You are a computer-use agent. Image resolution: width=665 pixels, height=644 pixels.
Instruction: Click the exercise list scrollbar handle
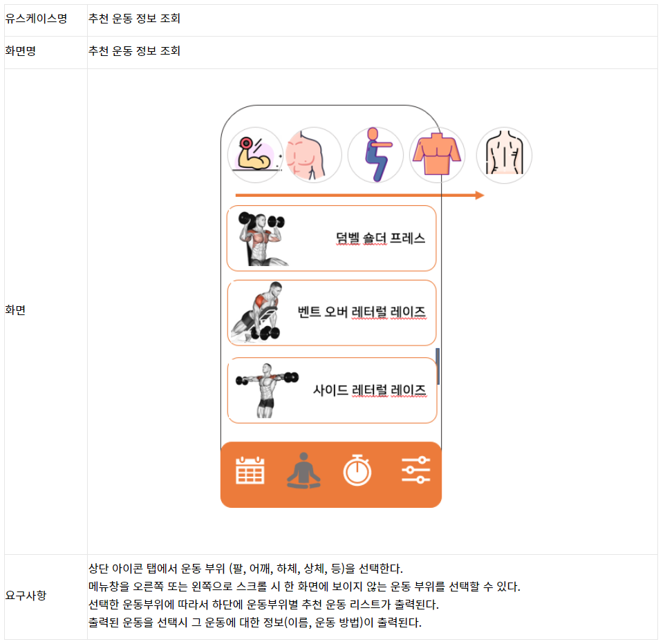[x=438, y=366]
